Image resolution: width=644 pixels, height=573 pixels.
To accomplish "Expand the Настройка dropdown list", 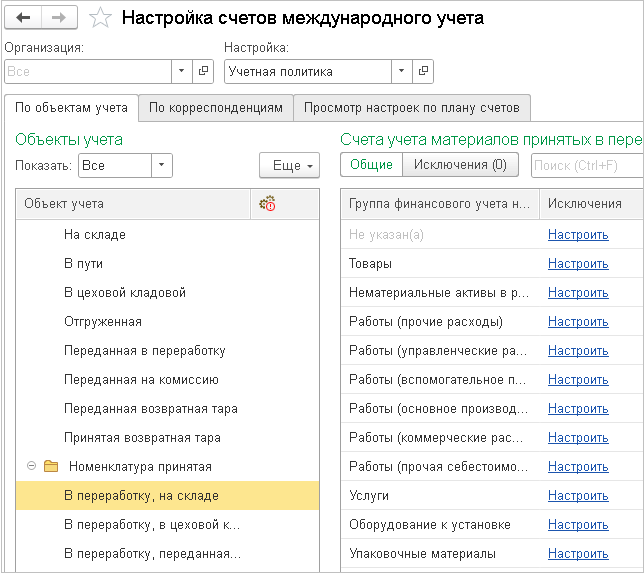I will (x=402, y=71).
